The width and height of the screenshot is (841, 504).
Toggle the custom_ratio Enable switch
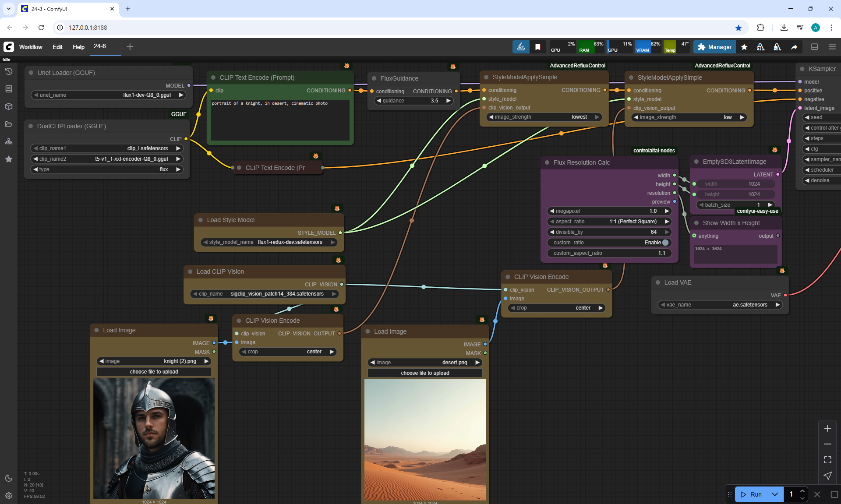coord(665,243)
